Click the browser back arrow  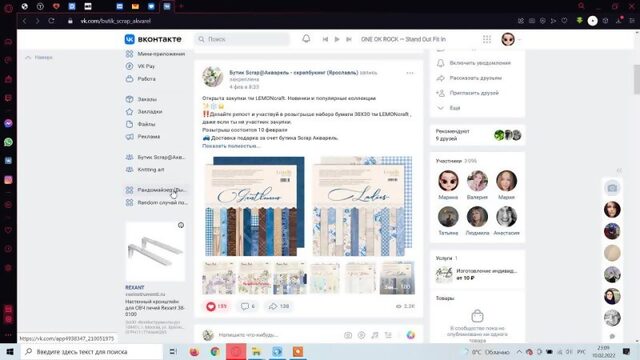pyautogui.click(x=24, y=20)
